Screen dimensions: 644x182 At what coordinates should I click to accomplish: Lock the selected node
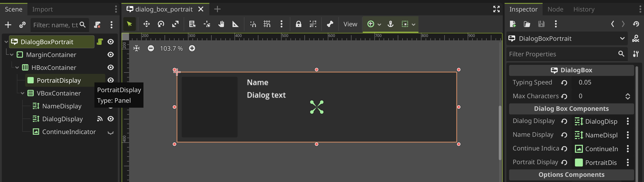(298, 24)
